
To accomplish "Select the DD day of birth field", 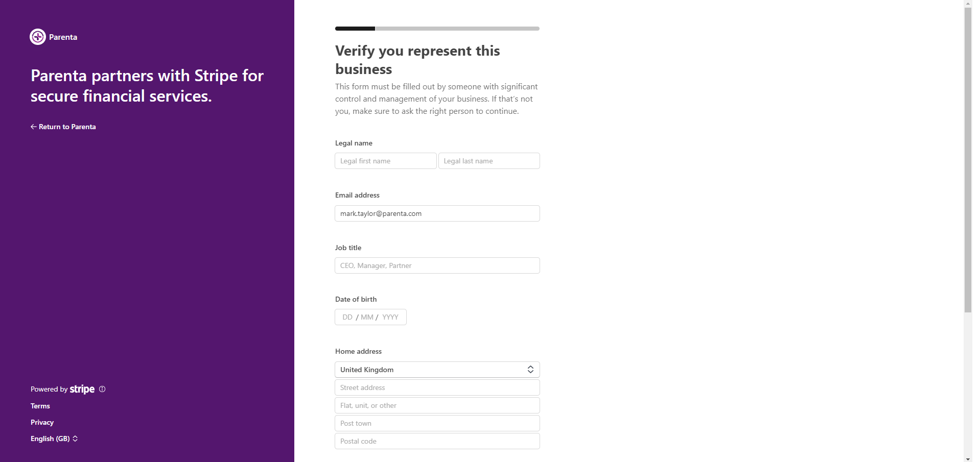I will [x=347, y=317].
